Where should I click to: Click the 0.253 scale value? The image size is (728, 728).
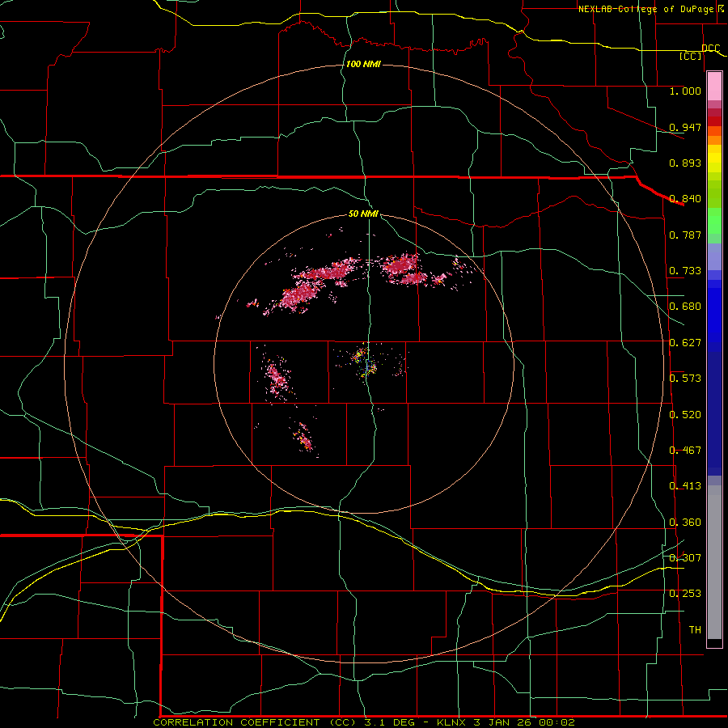(685, 594)
